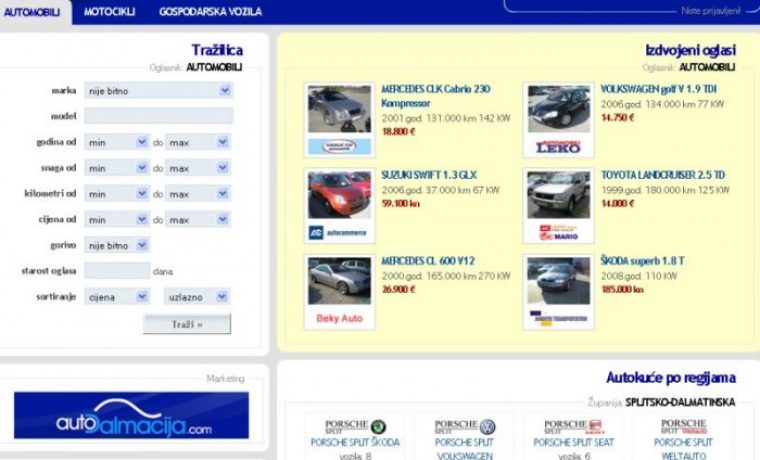Screen dimensions: 760x460
Task: Click the LEKO dealer logo
Action: coord(559,146)
